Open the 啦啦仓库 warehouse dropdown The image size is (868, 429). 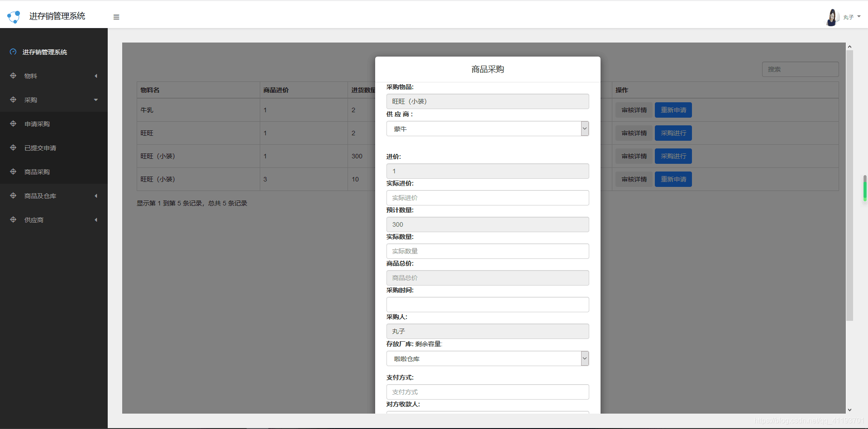pos(487,358)
